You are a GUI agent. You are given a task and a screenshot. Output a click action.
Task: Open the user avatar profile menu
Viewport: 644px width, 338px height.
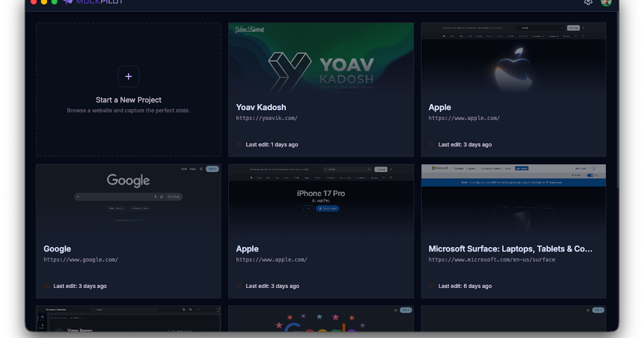pyautogui.click(x=606, y=2)
